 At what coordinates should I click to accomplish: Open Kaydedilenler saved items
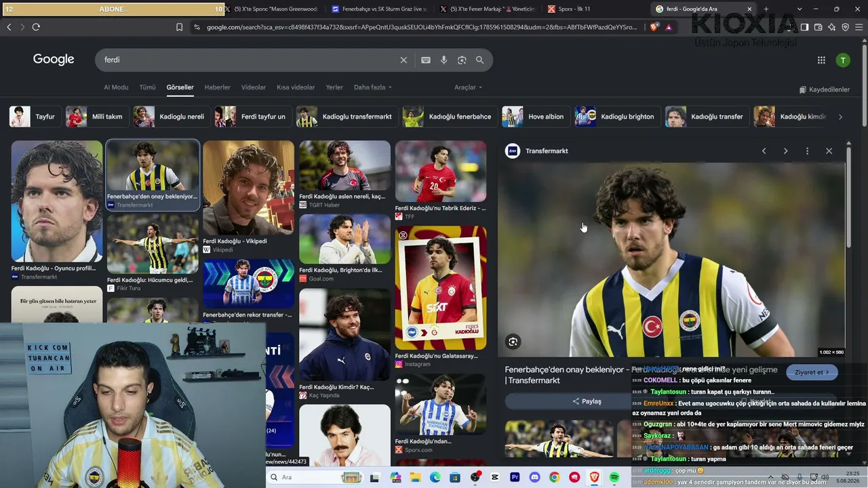[x=824, y=89]
